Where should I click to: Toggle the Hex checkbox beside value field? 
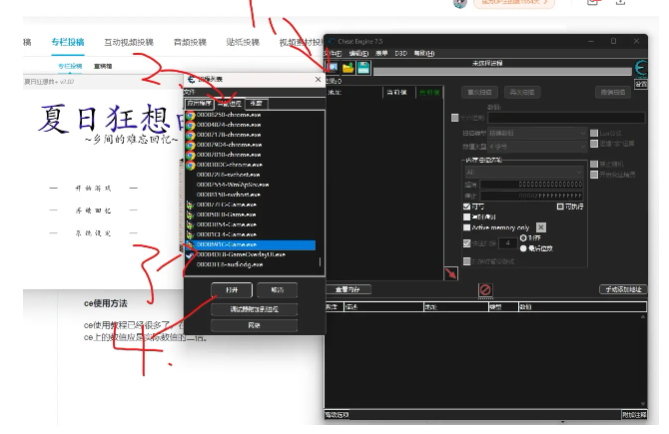455,117
